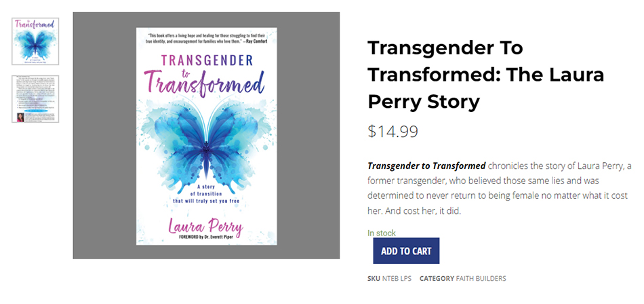
Task: Click the Add to Cart button
Action: 406,251
